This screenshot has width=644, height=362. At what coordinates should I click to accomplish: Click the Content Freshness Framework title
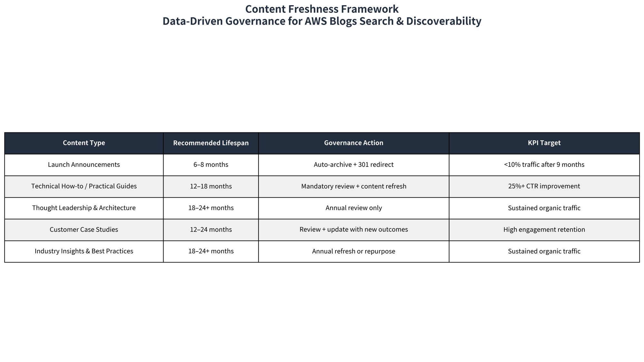(x=322, y=9)
